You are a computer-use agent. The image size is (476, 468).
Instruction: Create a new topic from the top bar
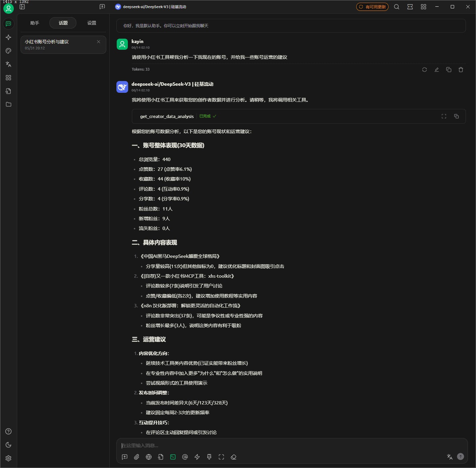pos(102,7)
